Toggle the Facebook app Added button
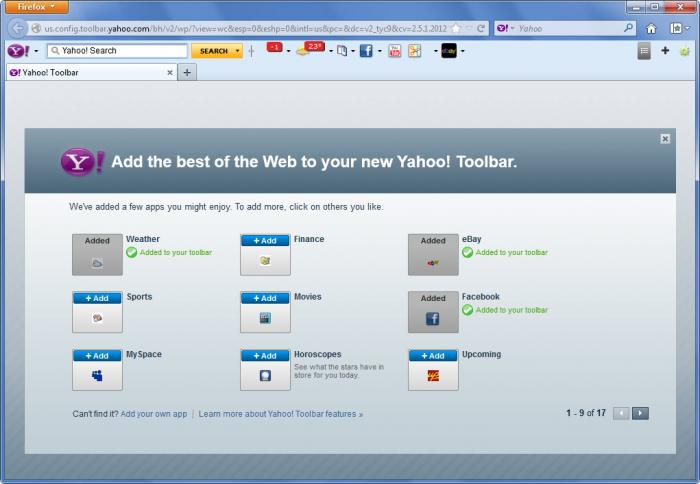The height and width of the screenshot is (484, 700). [x=433, y=298]
